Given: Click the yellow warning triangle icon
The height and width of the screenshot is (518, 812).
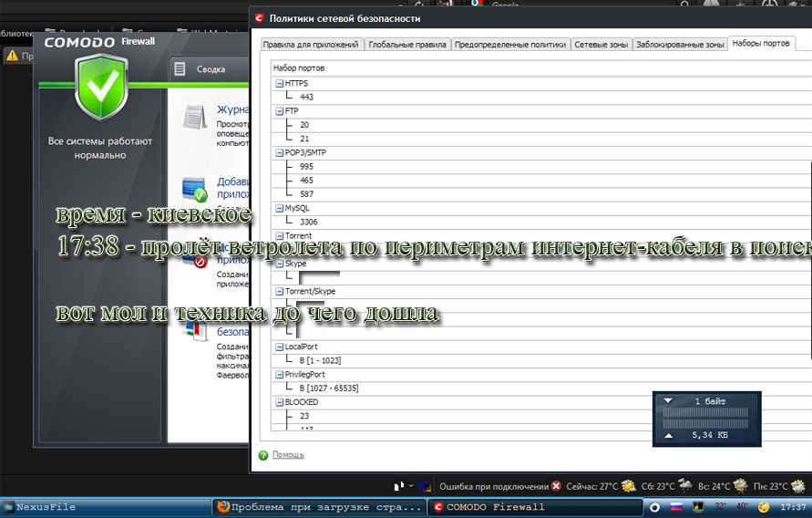Looking at the screenshot, I should tap(12, 56).
